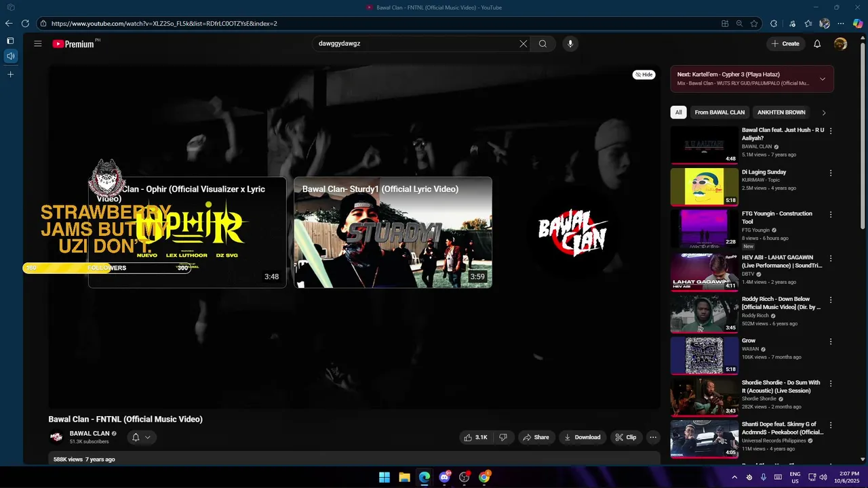This screenshot has width=868, height=488.
Task: Open the Windows Start button
Action: pyautogui.click(x=384, y=477)
